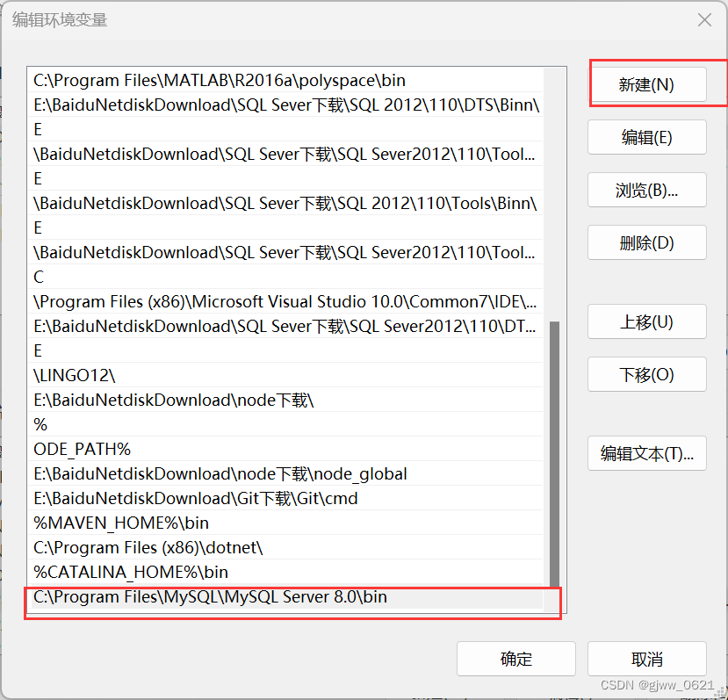
Task: Confirm changes with 确定
Action: click(515, 659)
